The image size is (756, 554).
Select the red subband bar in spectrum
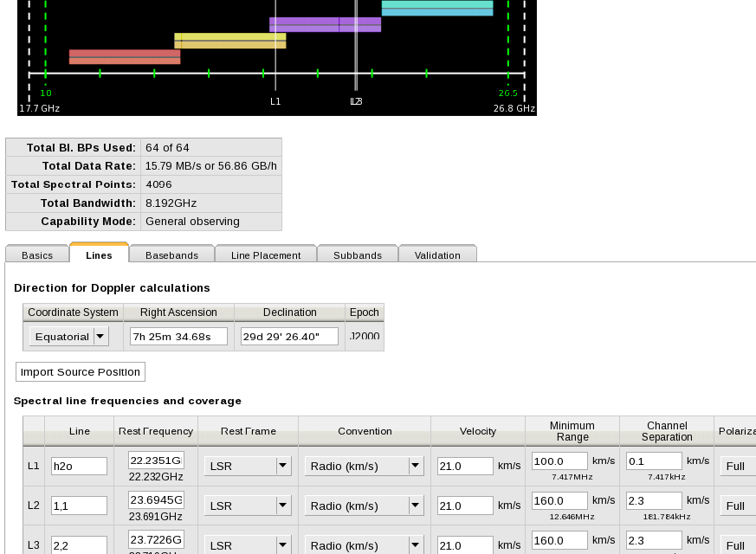[125, 56]
